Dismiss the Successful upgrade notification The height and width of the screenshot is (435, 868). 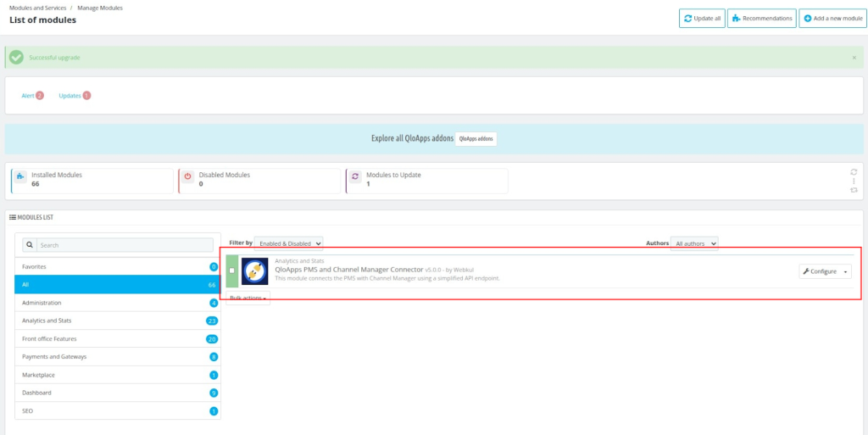click(854, 58)
